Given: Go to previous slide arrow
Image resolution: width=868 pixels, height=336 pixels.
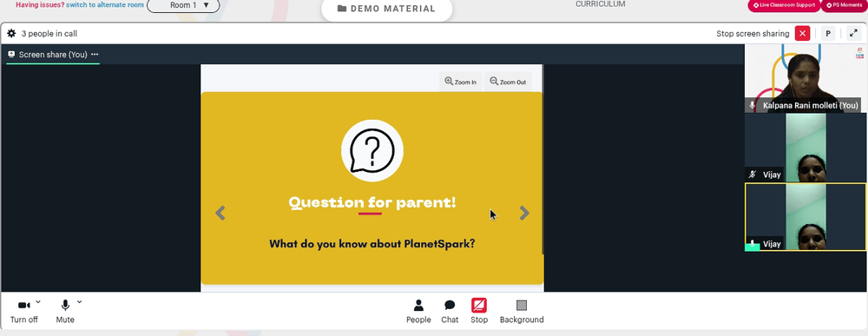Looking at the screenshot, I should tap(220, 213).
